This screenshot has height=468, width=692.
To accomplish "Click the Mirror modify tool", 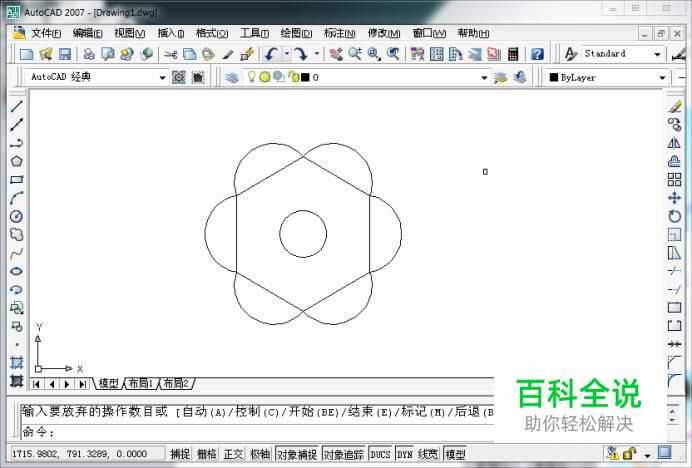I will click(x=674, y=143).
